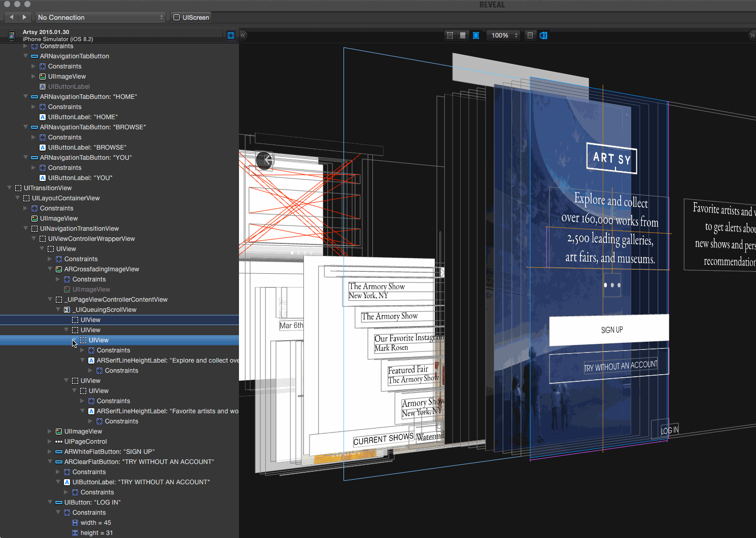The width and height of the screenshot is (756, 538).
Task: Enable the 3D perspective view
Action: 543,35
